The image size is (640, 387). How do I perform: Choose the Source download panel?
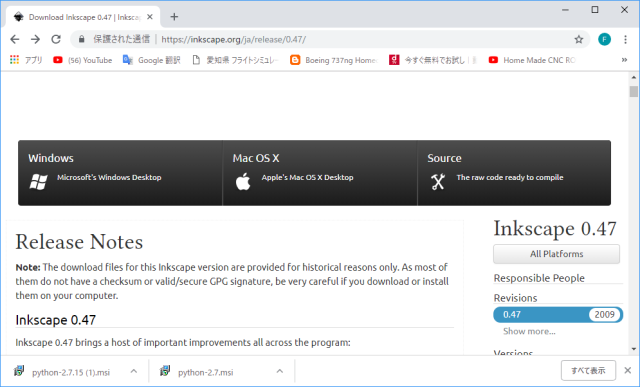[x=514, y=173]
